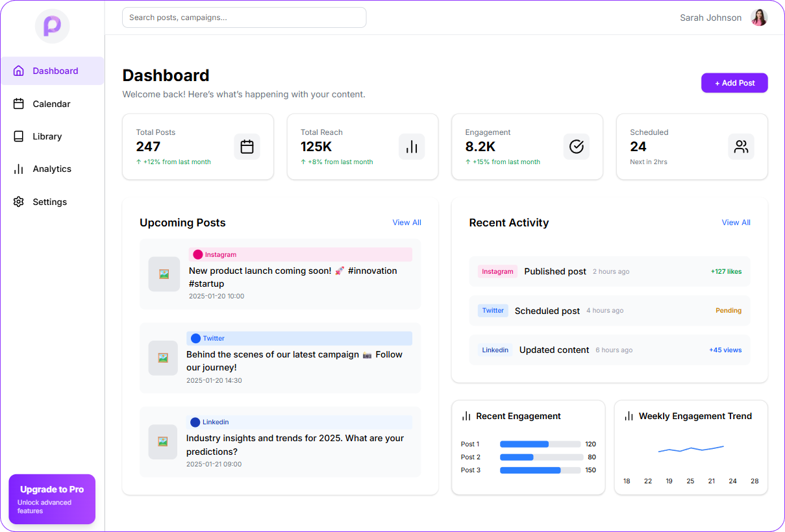
Task: Click the chart icon beside Weekly Engagement Trend
Action: point(629,417)
